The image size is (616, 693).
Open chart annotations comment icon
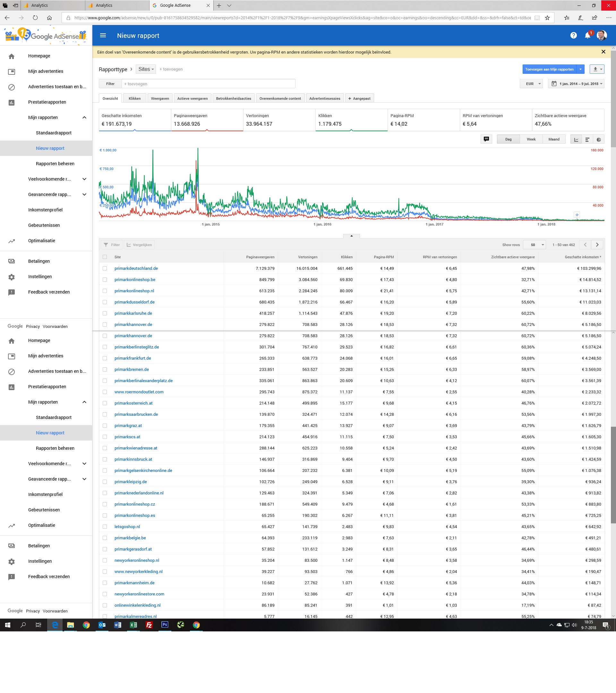486,139
